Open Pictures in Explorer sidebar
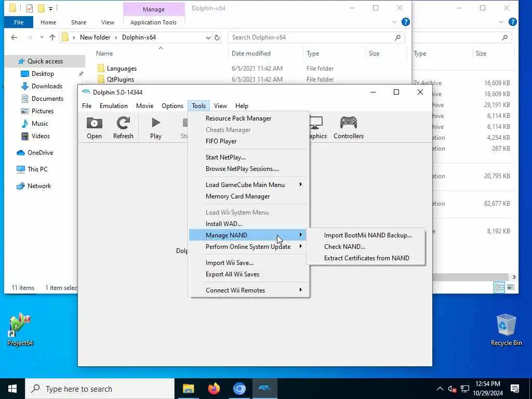 (43, 111)
